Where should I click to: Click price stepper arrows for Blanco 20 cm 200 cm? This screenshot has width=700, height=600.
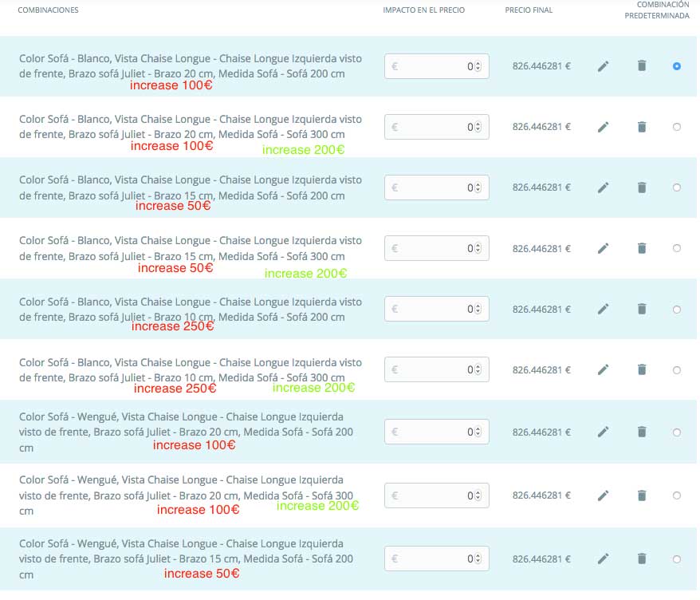coord(478,66)
